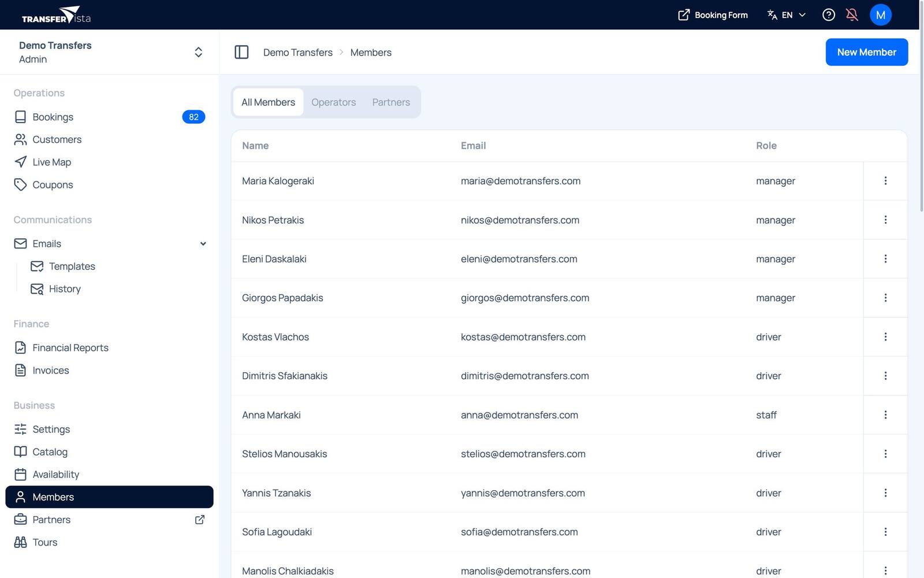Open actions menu for Kostas Vlachos

tap(885, 337)
